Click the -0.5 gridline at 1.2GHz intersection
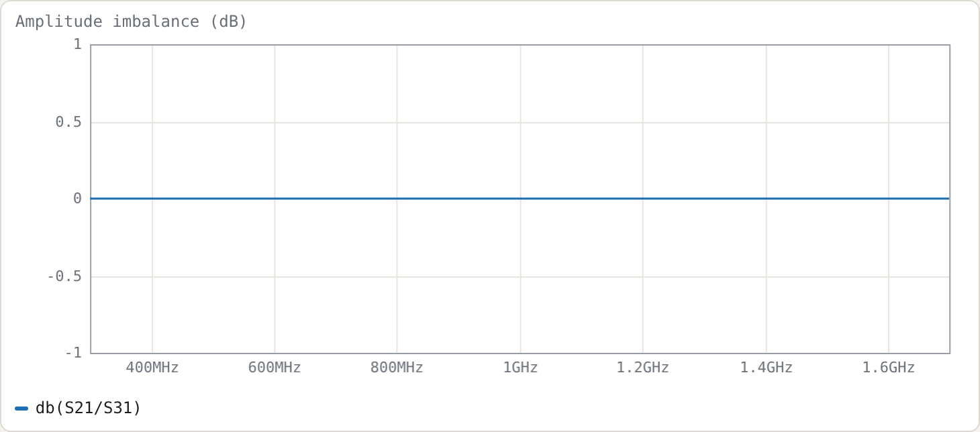 642,277
